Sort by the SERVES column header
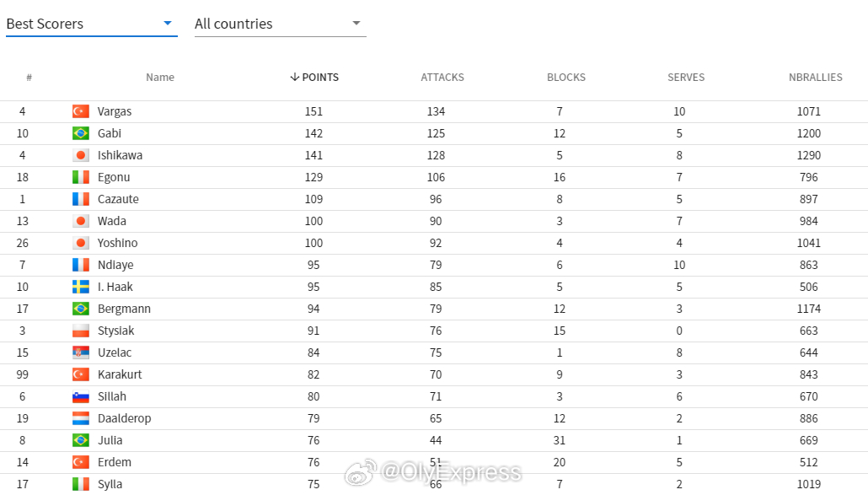Screen dimensions: 868x495 686,78
